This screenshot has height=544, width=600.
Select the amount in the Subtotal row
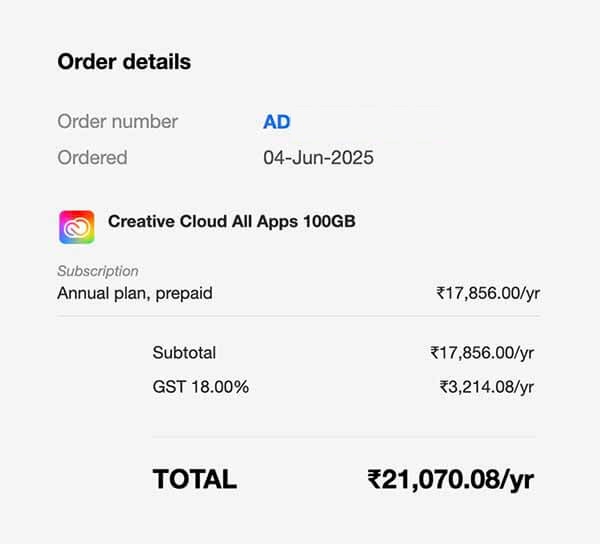click(x=482, y=352)
